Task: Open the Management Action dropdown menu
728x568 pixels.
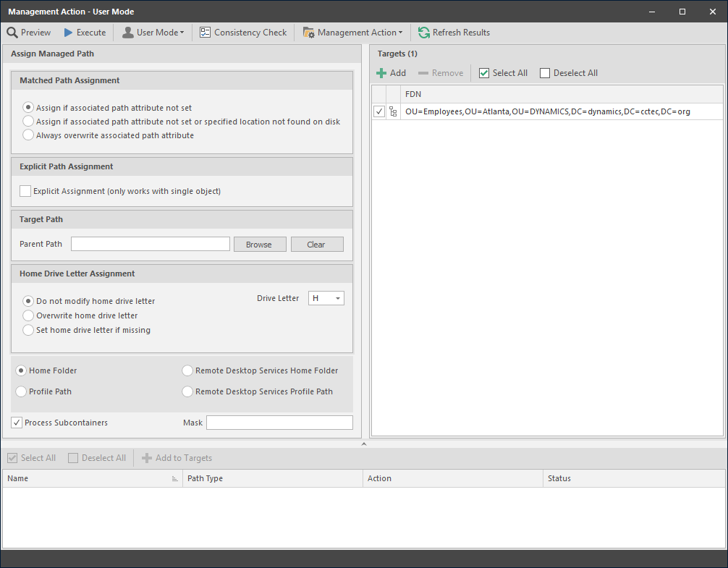Action: point(352,33)
